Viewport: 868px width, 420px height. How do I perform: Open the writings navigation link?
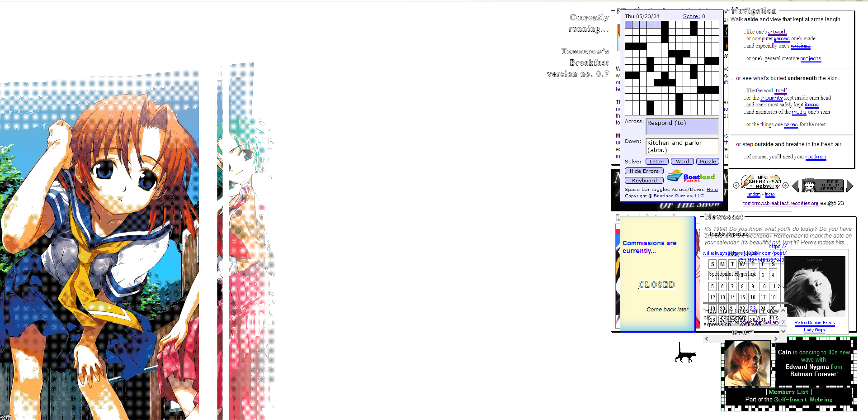pyautogui.click(x=801, y=46)
